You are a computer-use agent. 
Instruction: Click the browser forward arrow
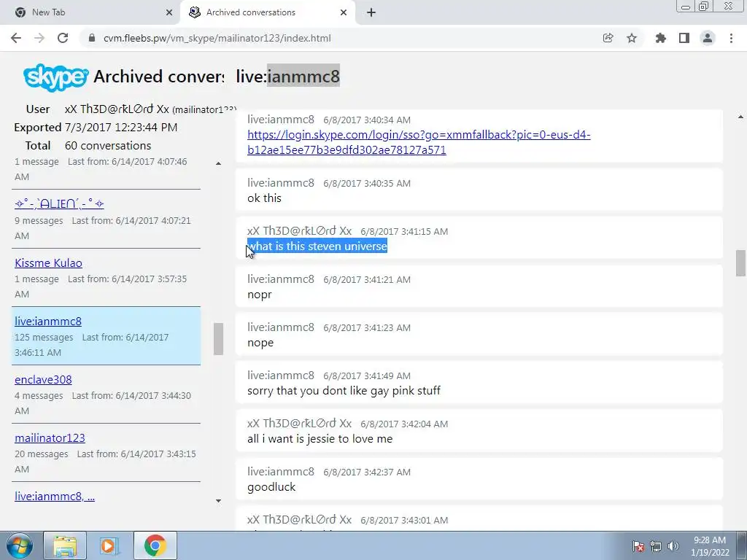pos(39,38)
